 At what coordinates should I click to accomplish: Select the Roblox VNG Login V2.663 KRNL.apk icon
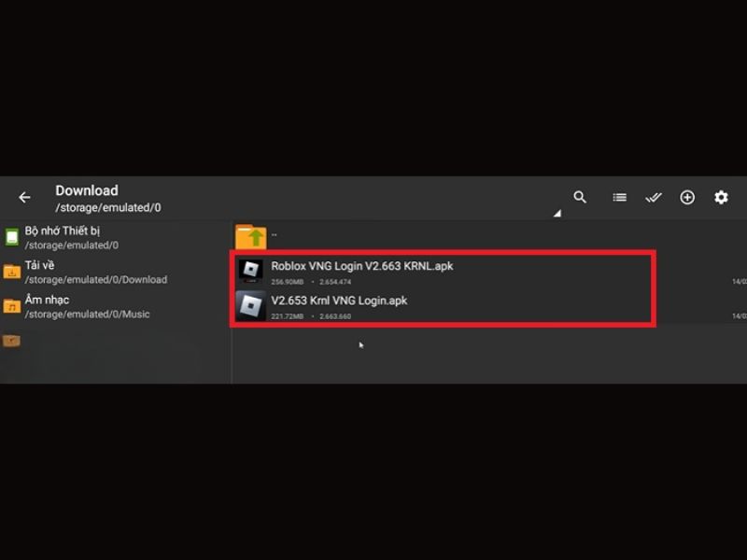(x=250, y=271)
